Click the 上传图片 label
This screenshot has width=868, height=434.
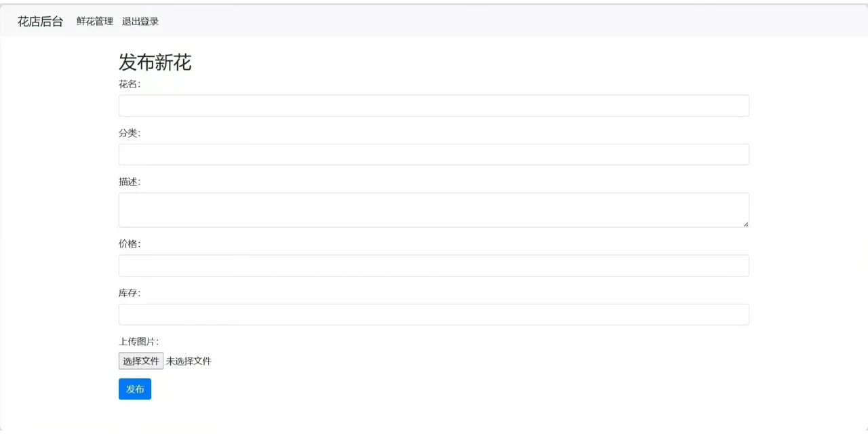pos(138,342)
